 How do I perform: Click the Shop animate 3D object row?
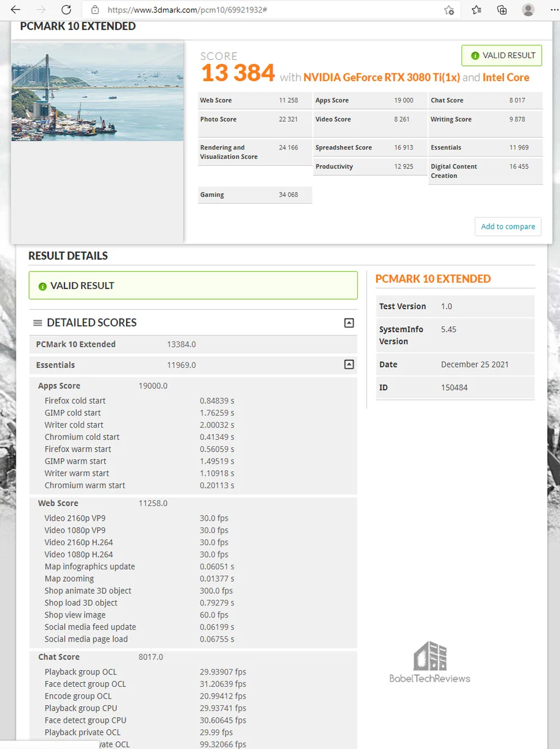click(193, 591)
